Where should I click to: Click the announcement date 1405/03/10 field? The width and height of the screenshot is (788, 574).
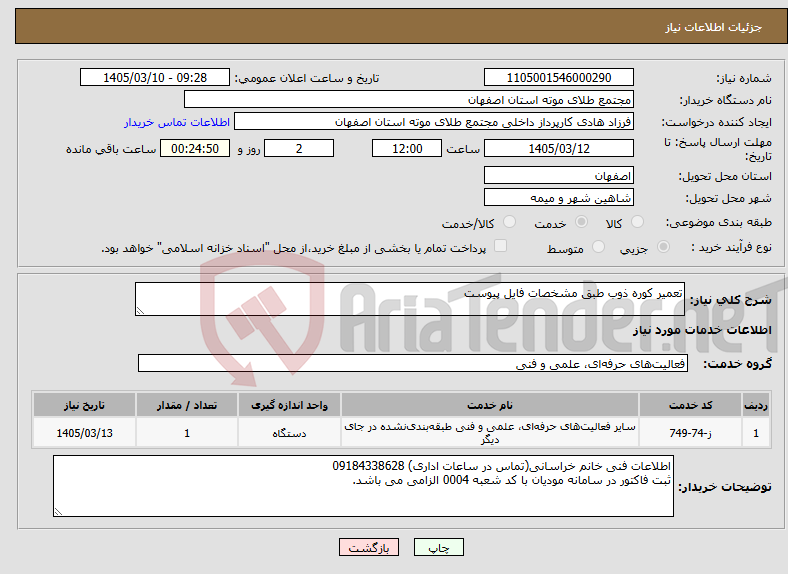pyautogui.click(x=155, y=77)
